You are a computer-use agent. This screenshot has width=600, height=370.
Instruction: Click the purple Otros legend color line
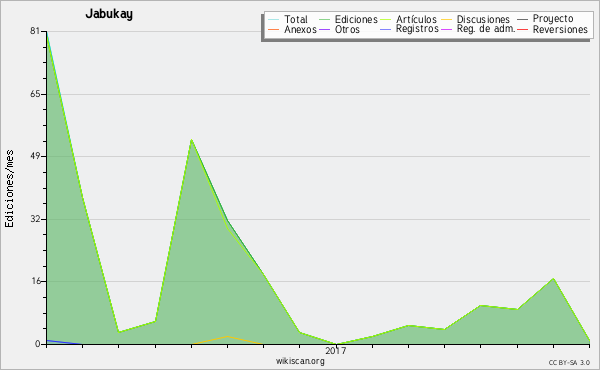click(x=324, y=29)
